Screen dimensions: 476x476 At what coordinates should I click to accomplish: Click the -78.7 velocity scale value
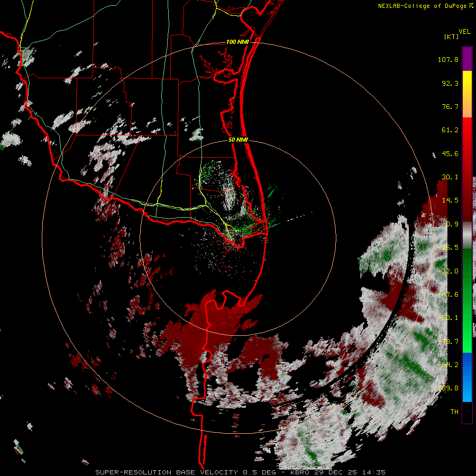click(x=448, y=342)
